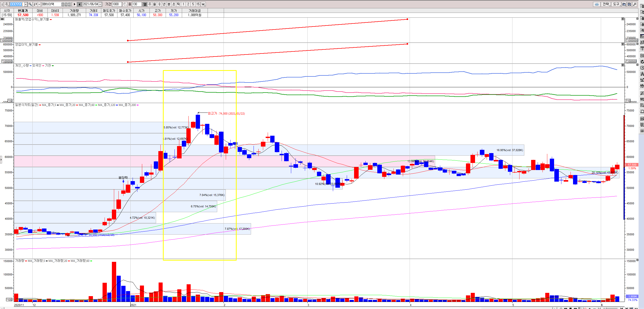Click the 1 minute interval button
The height and width of the screenshot is (309, 644).
click(183, 4)
